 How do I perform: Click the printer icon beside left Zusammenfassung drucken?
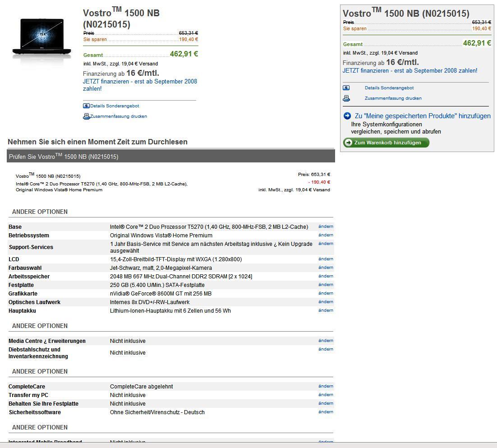tap(86, 116)
